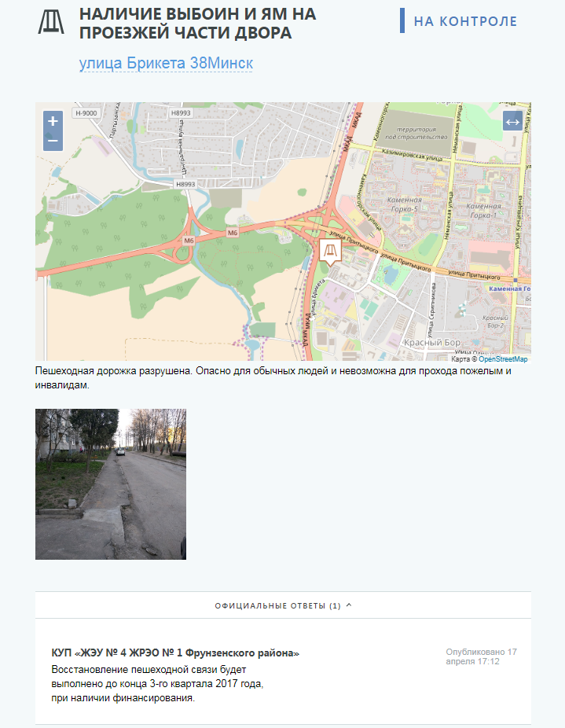Zoom out on the map
This screenshot has height=728, width=565.
[53, 140]
